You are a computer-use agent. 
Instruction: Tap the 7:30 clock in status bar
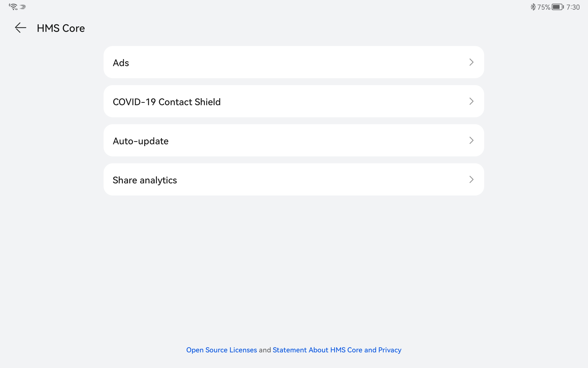point(573,7)
